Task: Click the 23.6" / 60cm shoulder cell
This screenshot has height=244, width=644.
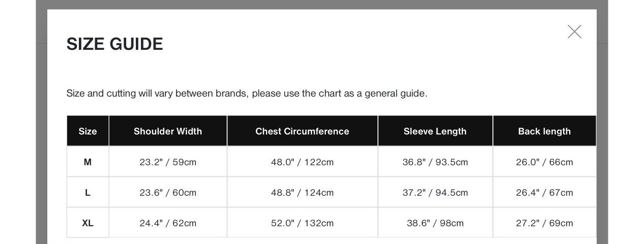Action: click(168, 192)
